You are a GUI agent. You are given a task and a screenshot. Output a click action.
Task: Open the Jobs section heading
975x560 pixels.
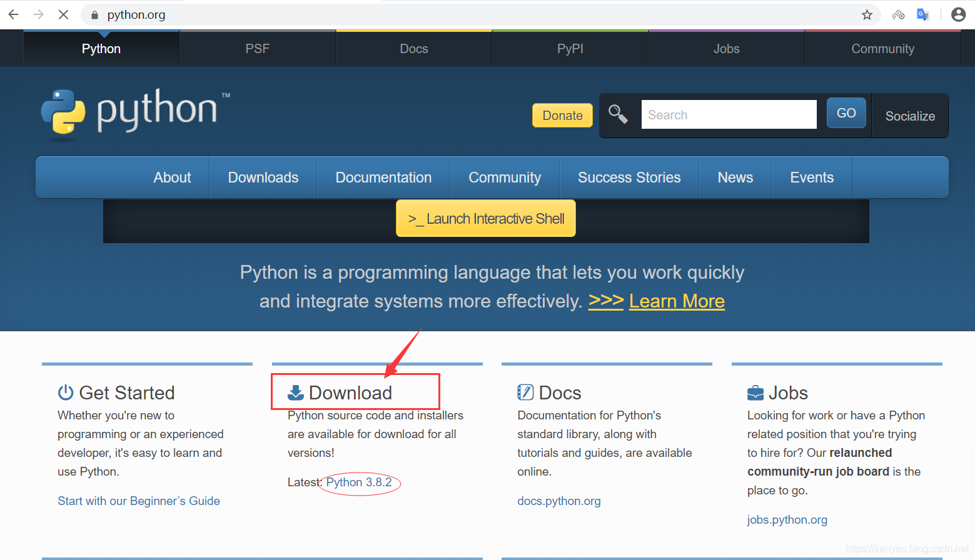788,392
